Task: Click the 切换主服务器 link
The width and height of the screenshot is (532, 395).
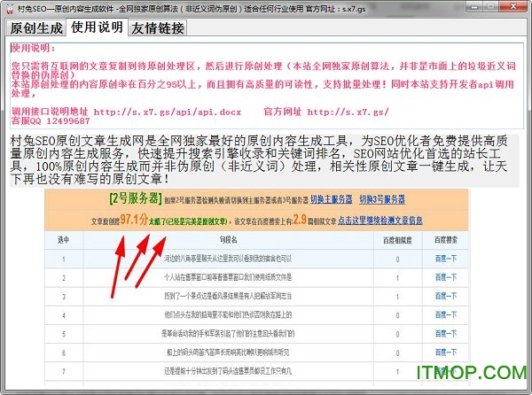Action: point(331,199)
